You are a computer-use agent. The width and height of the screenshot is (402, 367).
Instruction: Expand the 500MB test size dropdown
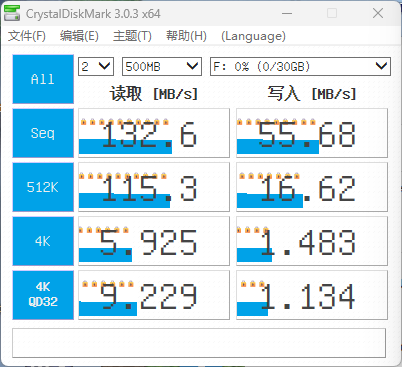click(x=162, y=67)
